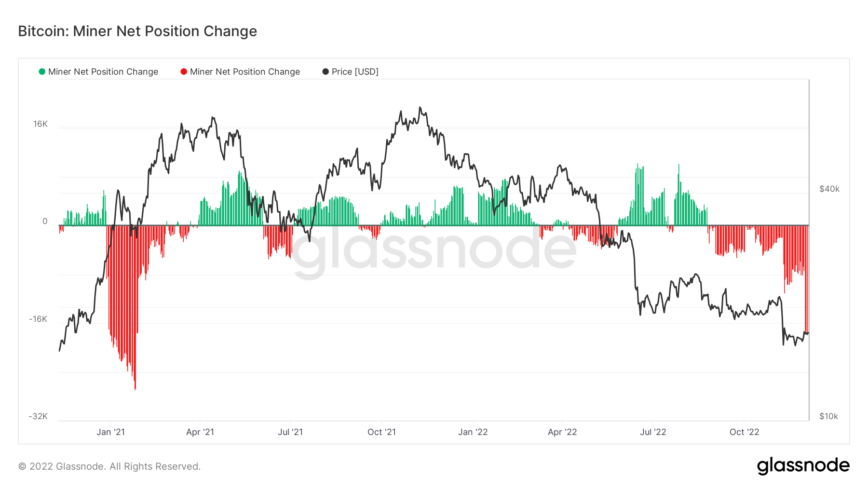Select the Apr '21 x-axis label
The width and height of the screenshot is (868, 488).
point(200,432)
